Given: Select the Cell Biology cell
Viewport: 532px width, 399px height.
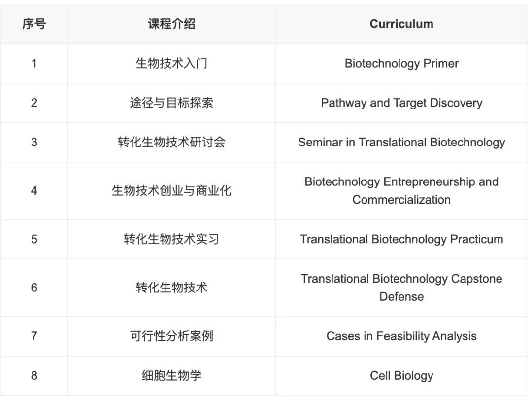Looking at the screenshot, I should point(401,376).
